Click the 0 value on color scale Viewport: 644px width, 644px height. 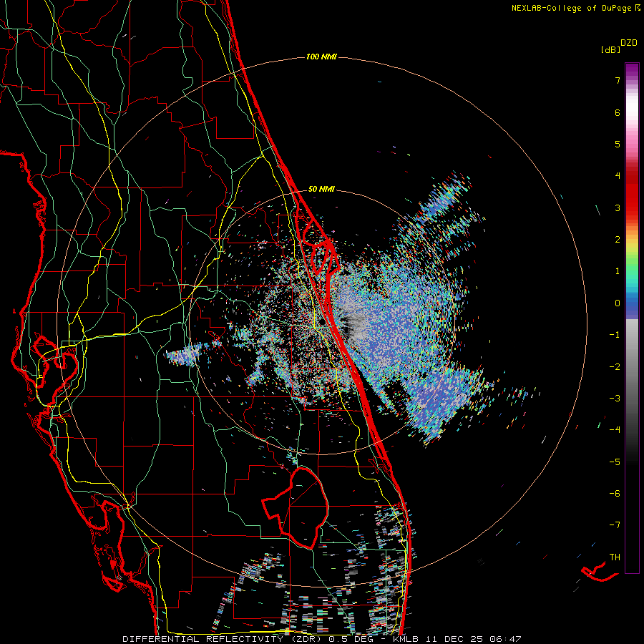click(618, 303)
